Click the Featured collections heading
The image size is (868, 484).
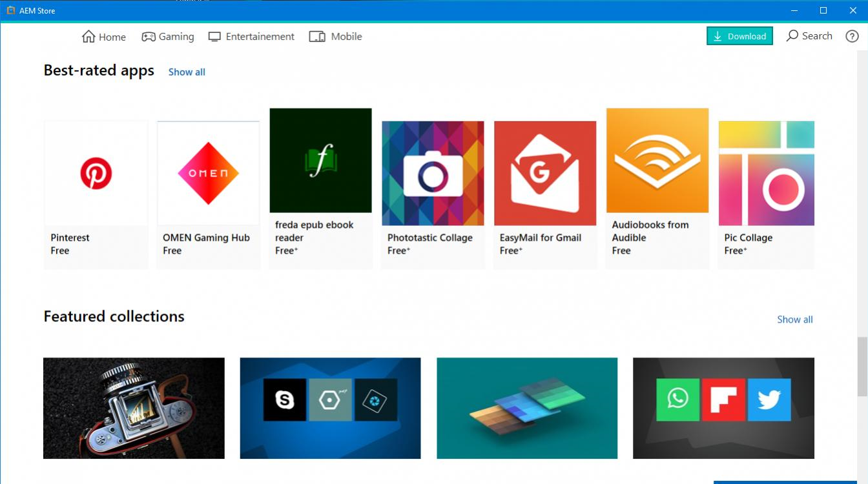[114, 316]
